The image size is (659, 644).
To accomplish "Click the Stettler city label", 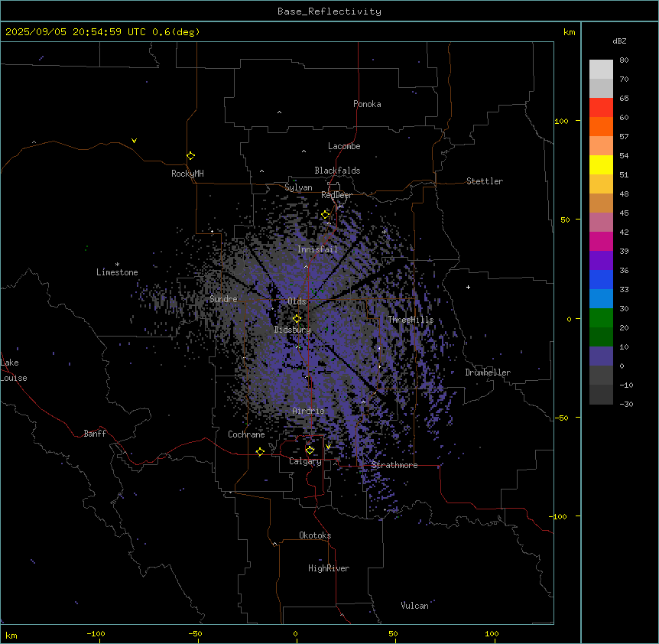I will 485,181.
